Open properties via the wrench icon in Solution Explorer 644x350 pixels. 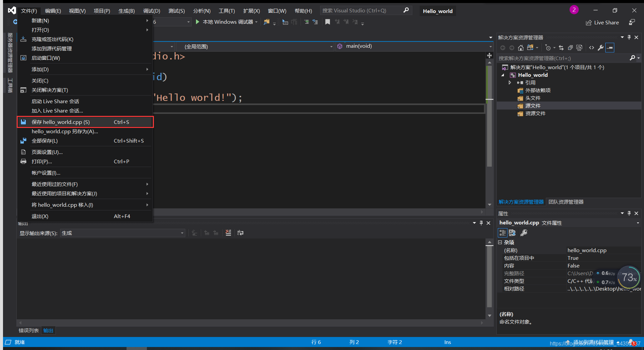tap(601, 47)
